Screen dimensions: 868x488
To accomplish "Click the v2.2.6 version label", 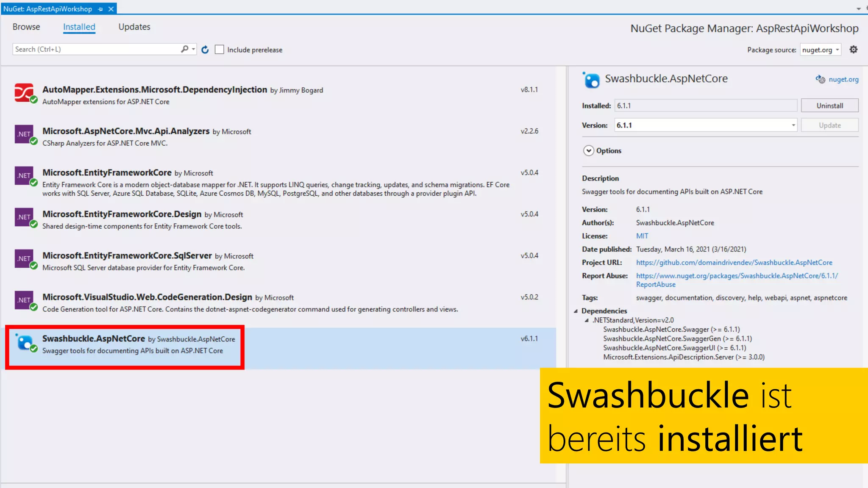I will [x=529, y=131].
